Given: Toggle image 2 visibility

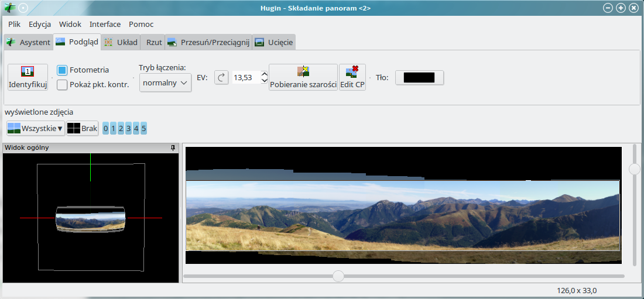Looking at the screenshot, I should 121,129.
